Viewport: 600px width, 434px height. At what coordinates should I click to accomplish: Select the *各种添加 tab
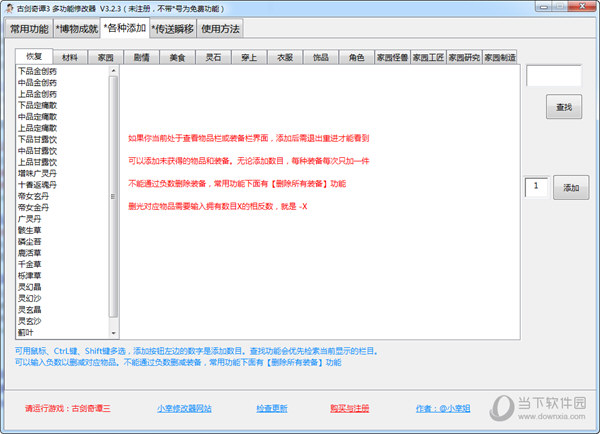point(125,28)
